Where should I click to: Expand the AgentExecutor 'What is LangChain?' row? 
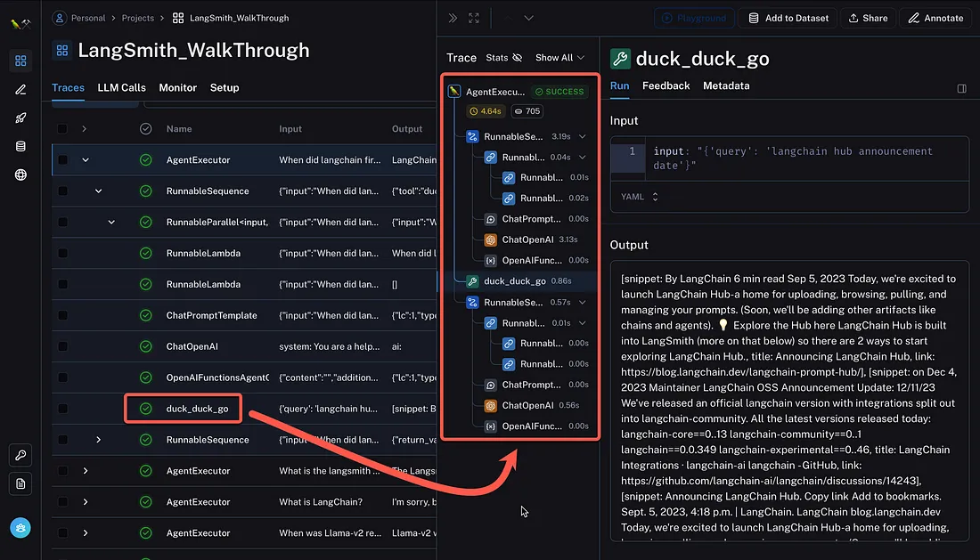[x=86, y=502]
